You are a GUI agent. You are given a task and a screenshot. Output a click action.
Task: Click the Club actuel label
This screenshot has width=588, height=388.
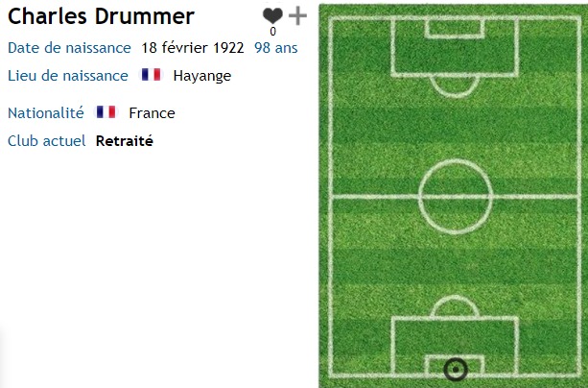coord(46,141)
